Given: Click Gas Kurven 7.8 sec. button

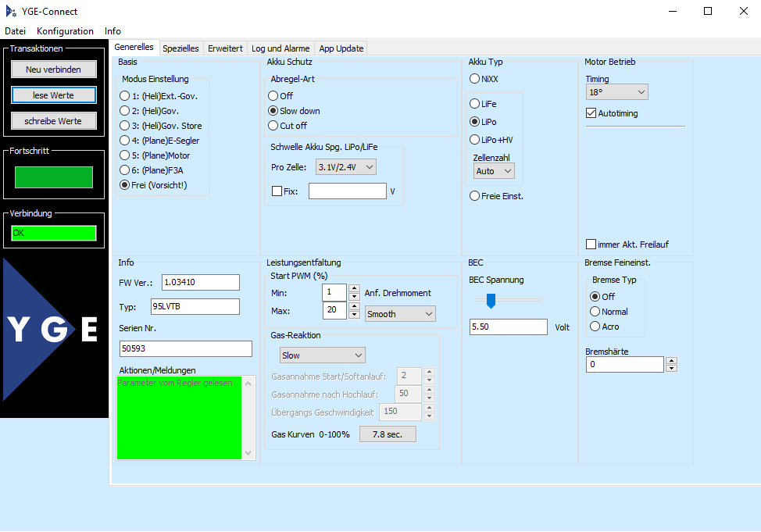Looking at the screenshot, I should pyautogui.click(x=388, y=434).
